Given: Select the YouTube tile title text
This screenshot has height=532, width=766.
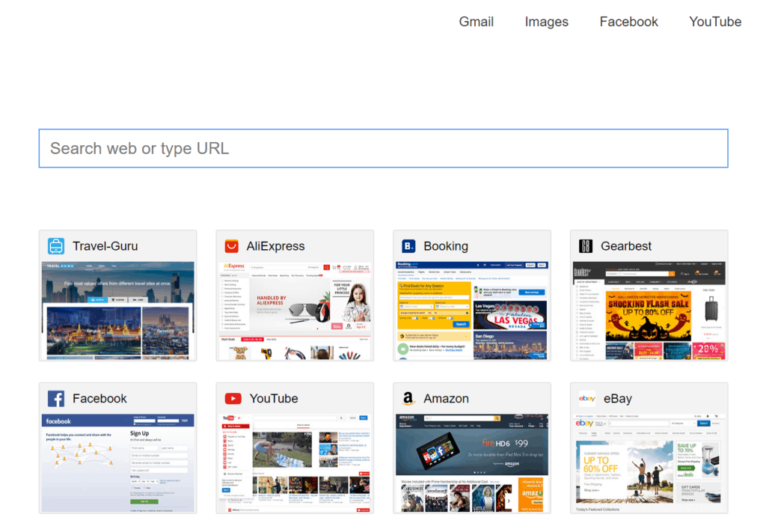Looking at the screenshot, I should coord(274,399).
